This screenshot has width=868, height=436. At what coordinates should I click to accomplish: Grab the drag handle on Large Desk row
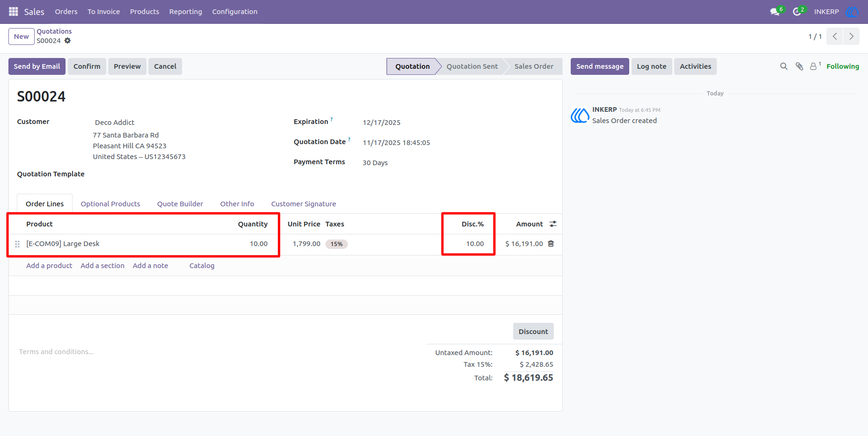(17, 244)
